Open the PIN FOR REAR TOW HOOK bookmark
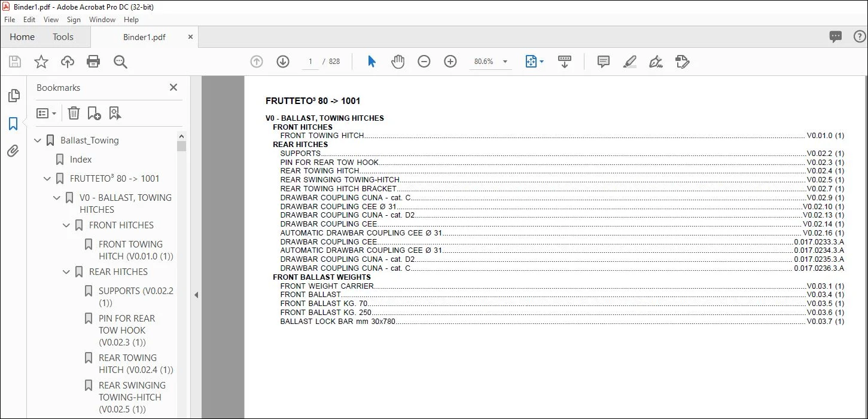Image resolution: width=868 pixels, height=419 pixels. pos(127,331)
